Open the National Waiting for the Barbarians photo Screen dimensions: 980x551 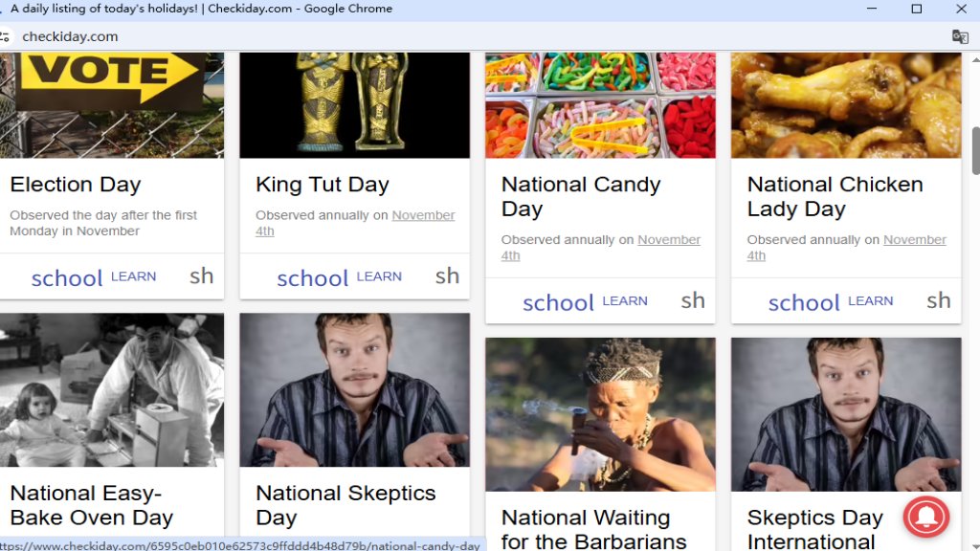pos(600,414)
